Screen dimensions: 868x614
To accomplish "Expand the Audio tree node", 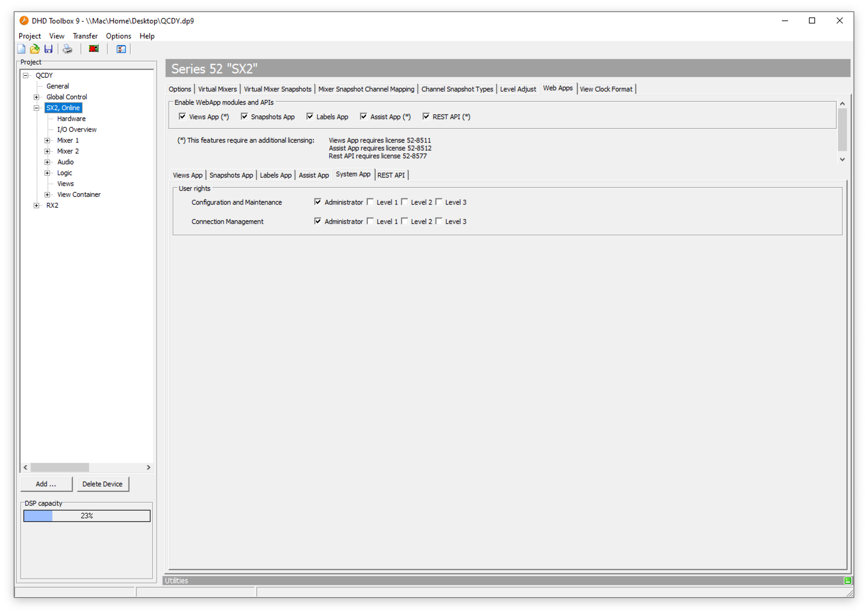I will click(x=47, y=162).
